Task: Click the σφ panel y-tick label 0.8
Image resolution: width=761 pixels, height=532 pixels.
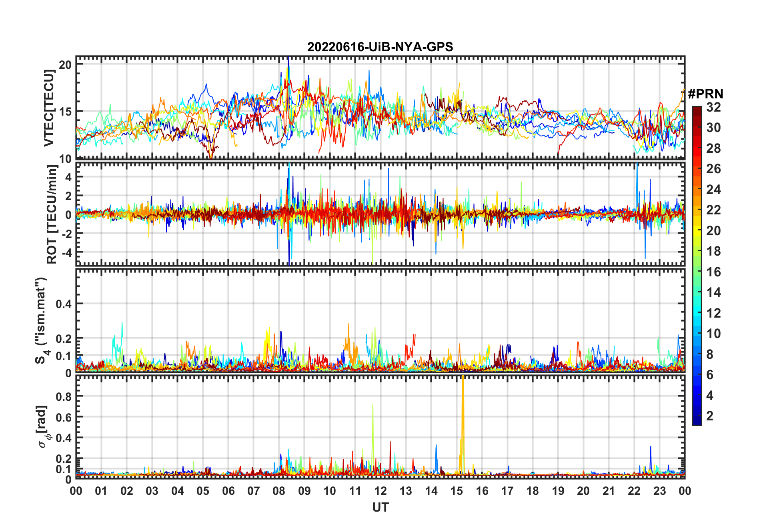Action: pyautogui.click(x=64, y=396)
